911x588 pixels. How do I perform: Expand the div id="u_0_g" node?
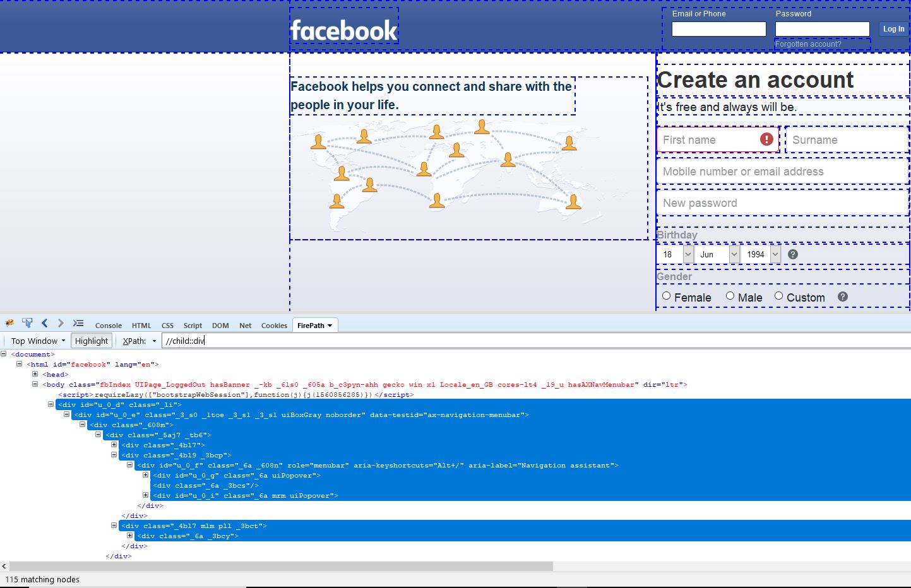coord(146,475)
